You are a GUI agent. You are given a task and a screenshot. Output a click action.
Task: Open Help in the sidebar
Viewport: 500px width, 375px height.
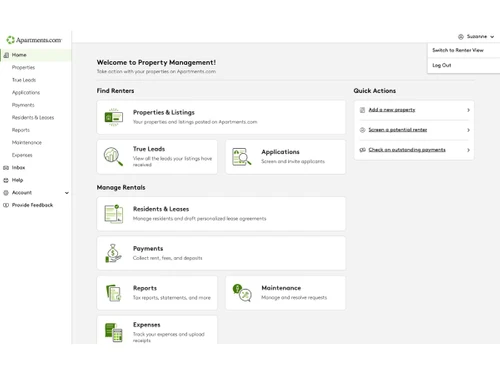point(17,180)
